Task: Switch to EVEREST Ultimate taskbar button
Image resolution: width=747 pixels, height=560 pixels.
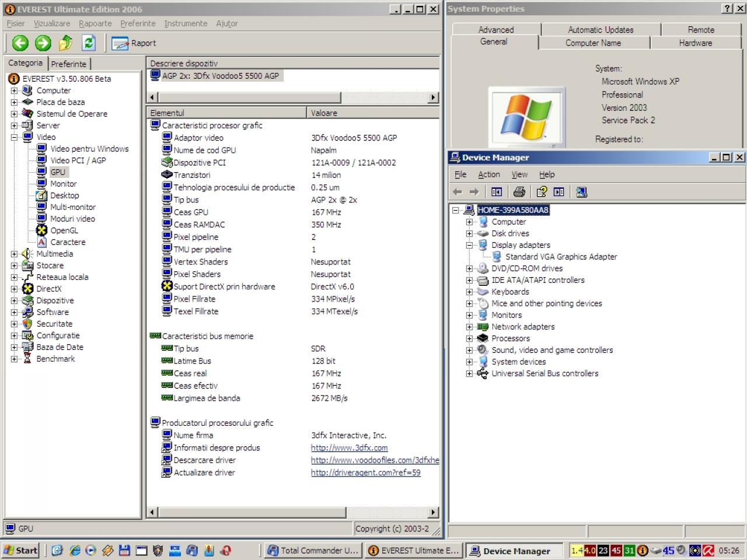Action: (414, 550)
